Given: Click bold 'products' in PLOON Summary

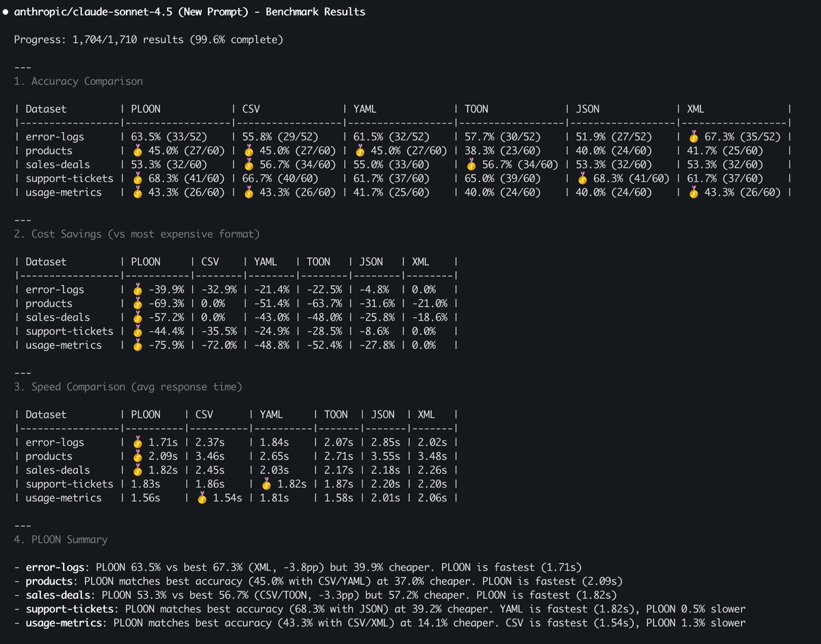Looking at the screenshot, I should pos(49,581).
